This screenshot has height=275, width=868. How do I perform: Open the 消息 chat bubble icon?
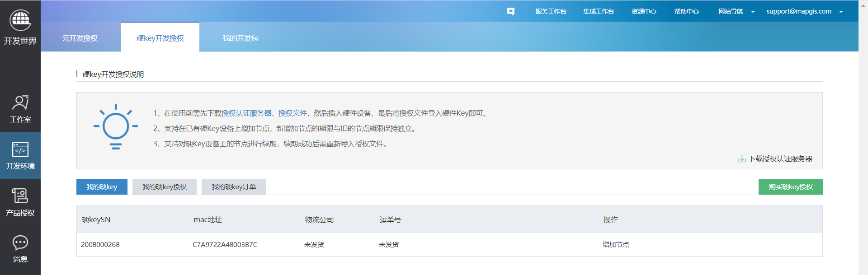(x=20, y=243)
